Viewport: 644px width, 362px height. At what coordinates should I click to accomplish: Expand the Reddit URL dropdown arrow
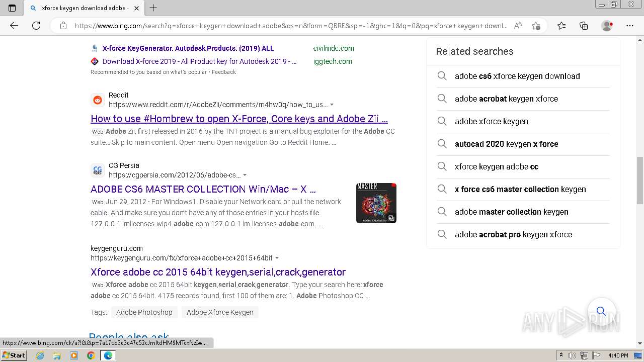point(332,105)
